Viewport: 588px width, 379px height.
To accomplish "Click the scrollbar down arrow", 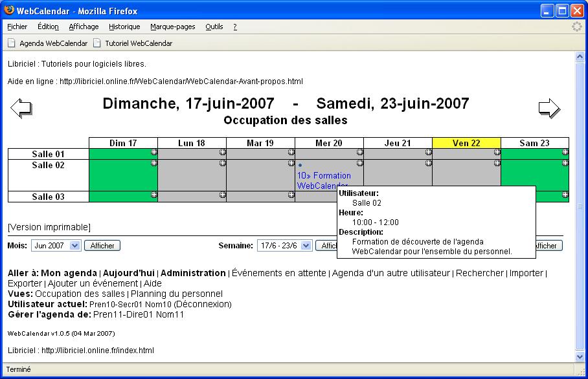I will pyautogui.click(x=580, y=356).
